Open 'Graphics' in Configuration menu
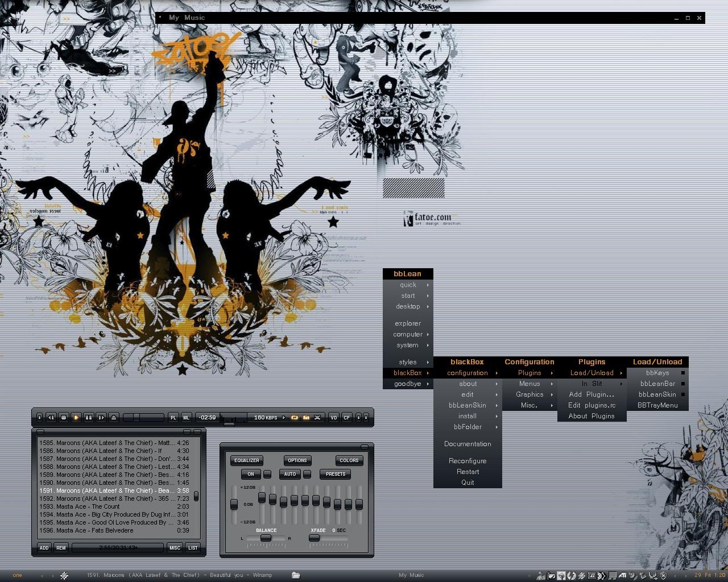This screenshot has width=728, height=582. (530, 394)
